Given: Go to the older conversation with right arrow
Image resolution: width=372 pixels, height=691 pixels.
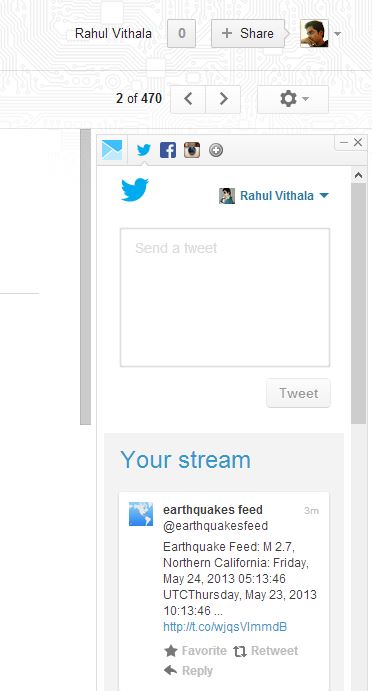Looking at the screenshot, I should [223, 99].
